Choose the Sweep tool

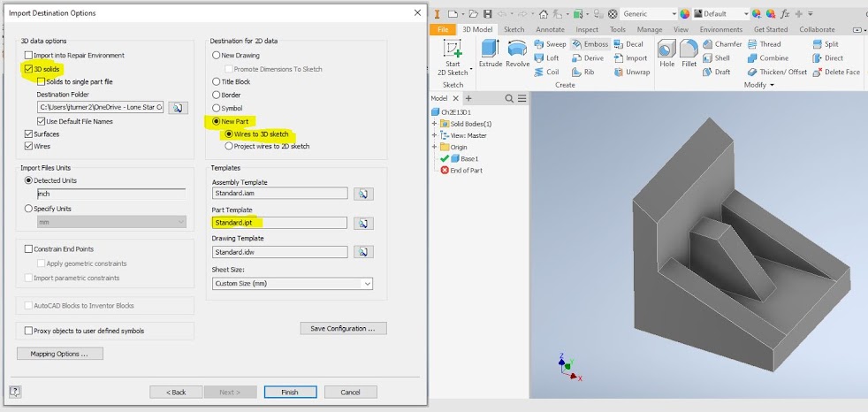[551, 44]
